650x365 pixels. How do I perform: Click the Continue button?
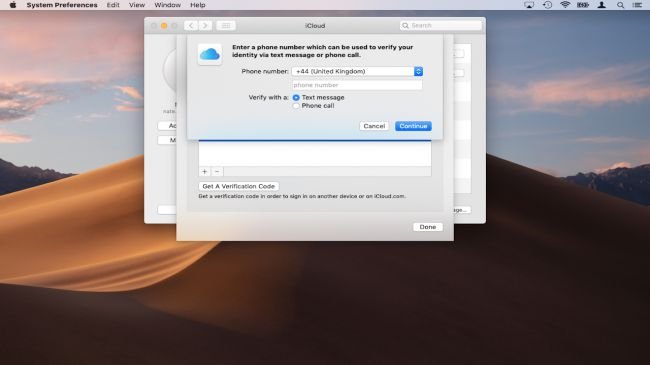coord(413,126)
